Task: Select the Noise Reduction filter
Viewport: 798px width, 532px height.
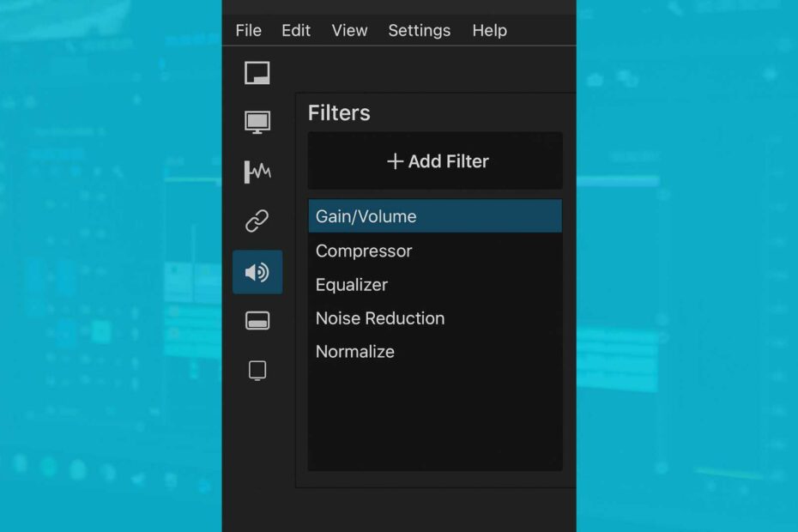Action: tap(435, 317)
